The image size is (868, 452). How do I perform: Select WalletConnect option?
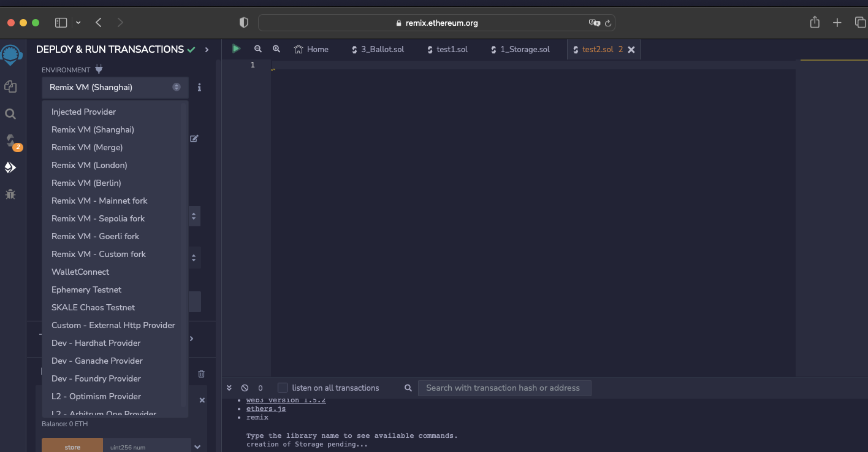115,272
